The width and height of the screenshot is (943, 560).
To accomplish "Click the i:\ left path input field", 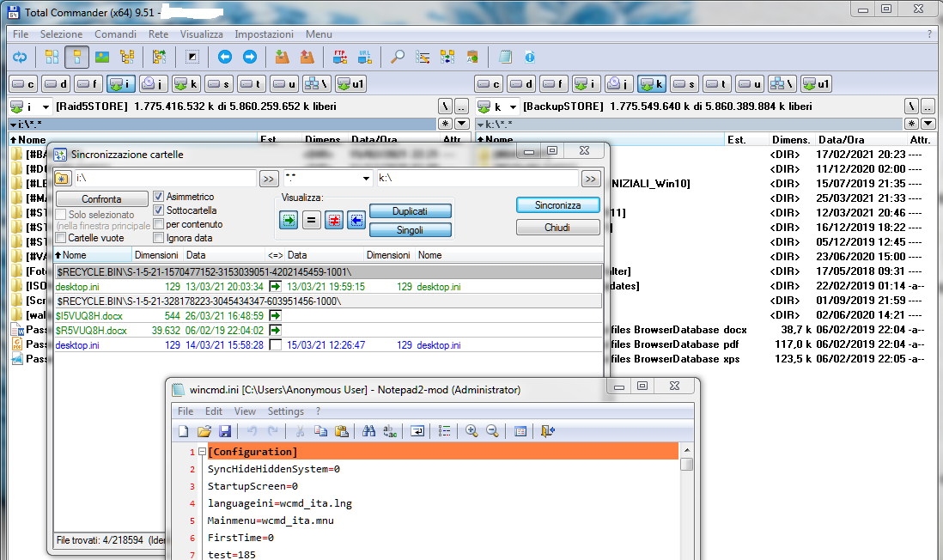I will tap(166, 178).
